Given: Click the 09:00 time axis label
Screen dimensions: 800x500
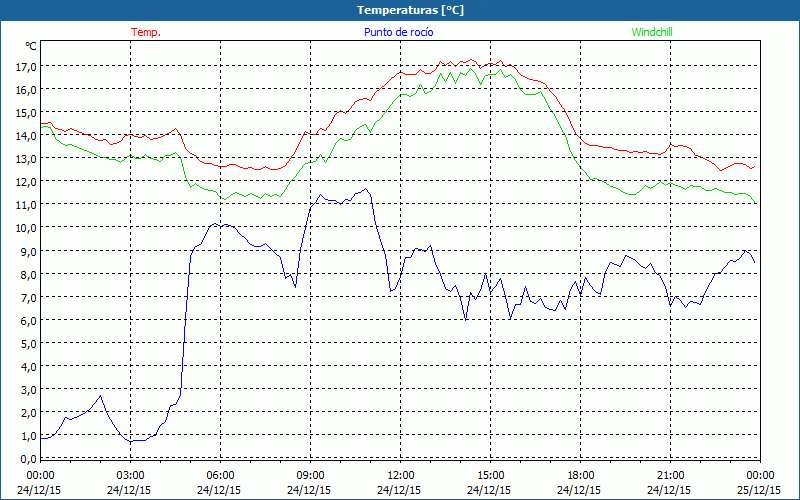Looking at the screenshot, I should click(311, 475).
